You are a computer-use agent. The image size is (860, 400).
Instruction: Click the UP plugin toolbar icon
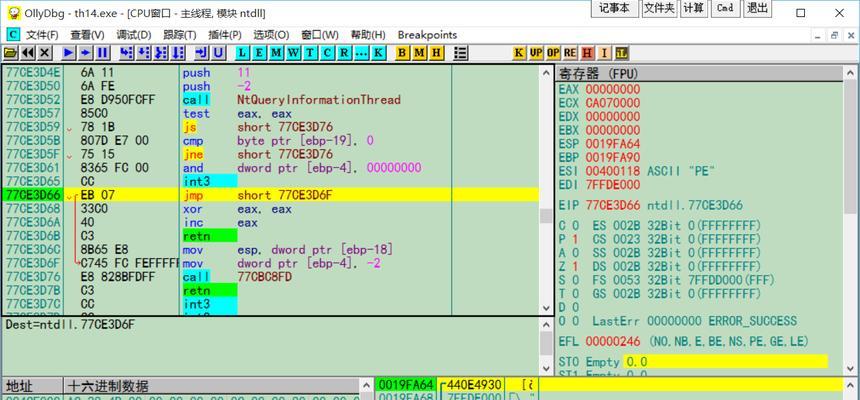(x=536, y=53)
